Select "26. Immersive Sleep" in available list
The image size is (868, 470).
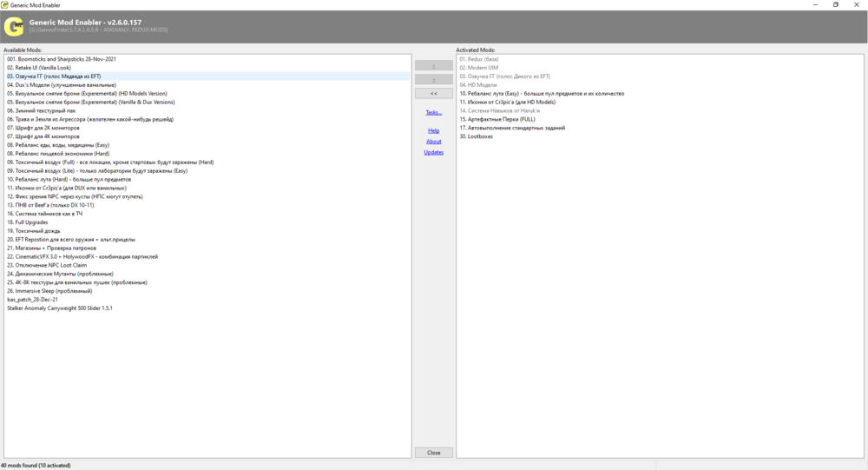49,291
